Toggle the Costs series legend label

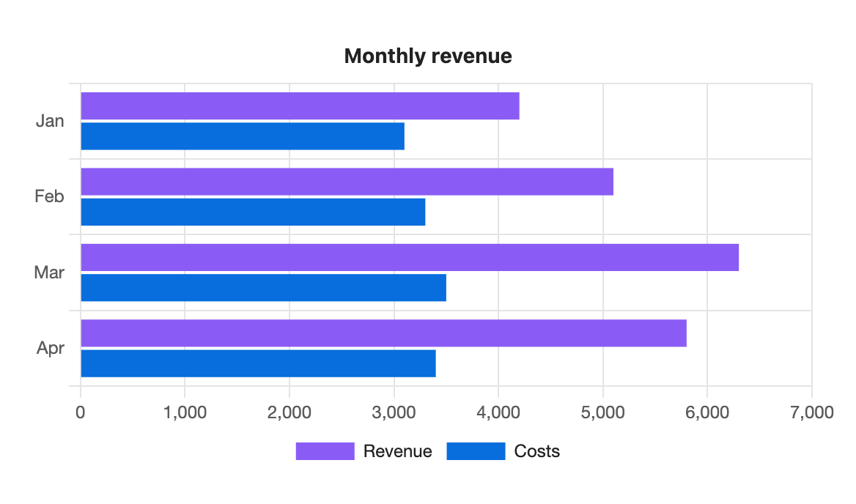[536, 451]
